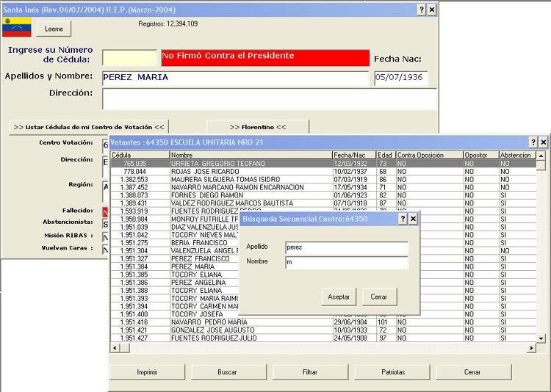The height and width of the screenshot is (392, 551).
Task: Select row VALDEZ RODRIGUEZ MARCOS BAUTISTA
Action: pyautogui.click(x=323, y=203)
